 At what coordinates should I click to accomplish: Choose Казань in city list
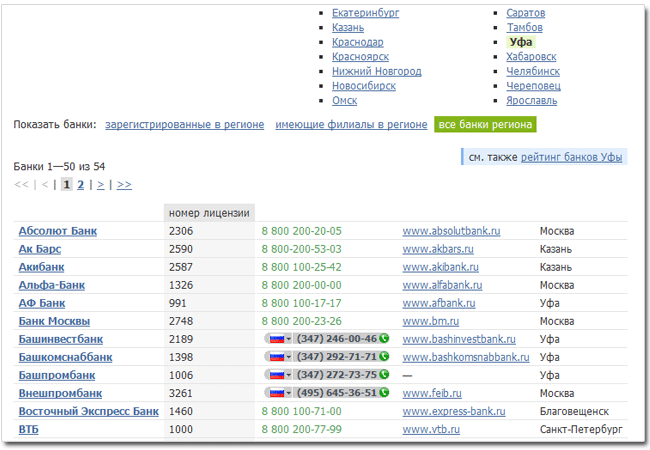pos(348,28)
